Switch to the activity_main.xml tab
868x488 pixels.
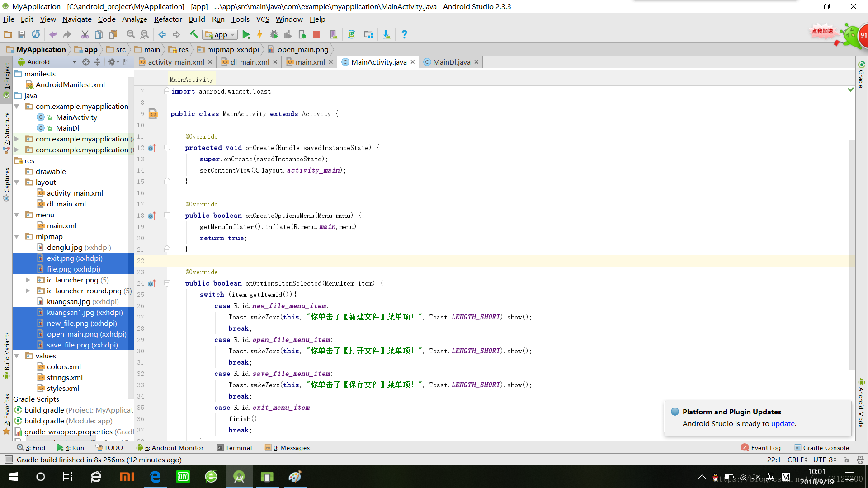(x=176, y=62)
